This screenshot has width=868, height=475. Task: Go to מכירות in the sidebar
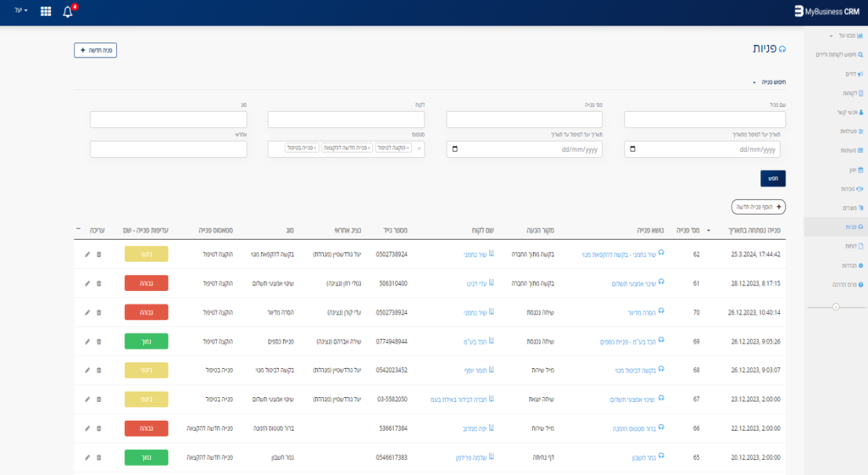[x=852, y=189]
